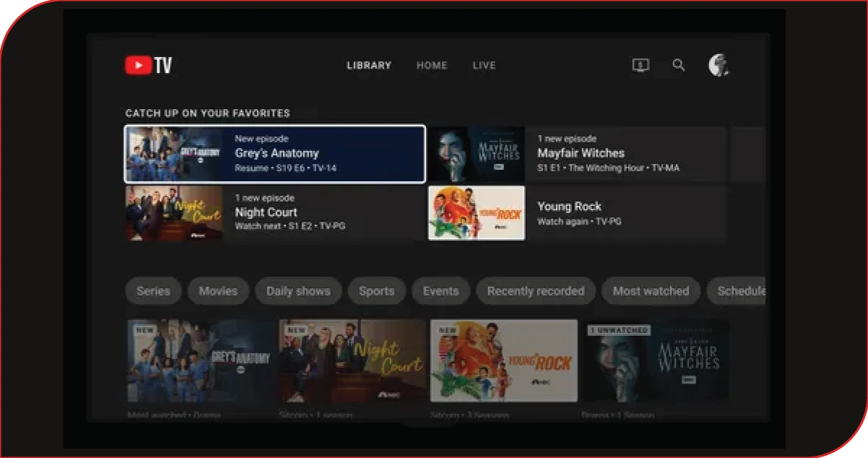
Task: Select the Daily shows filter chip
Action: (298, 291)
